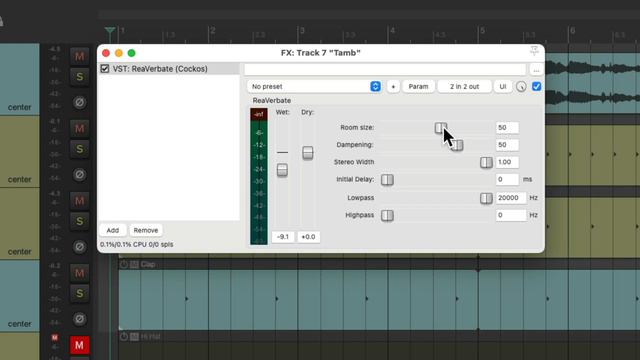Click the center pan label on lower olive track
The width and height of the screenshot is (640, 360).
tap(19, 252)
